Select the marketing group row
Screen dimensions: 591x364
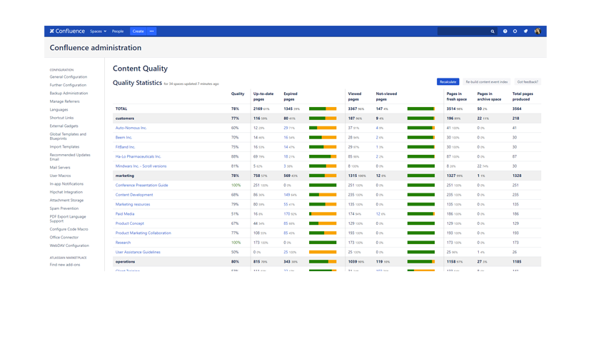(327, 176)
